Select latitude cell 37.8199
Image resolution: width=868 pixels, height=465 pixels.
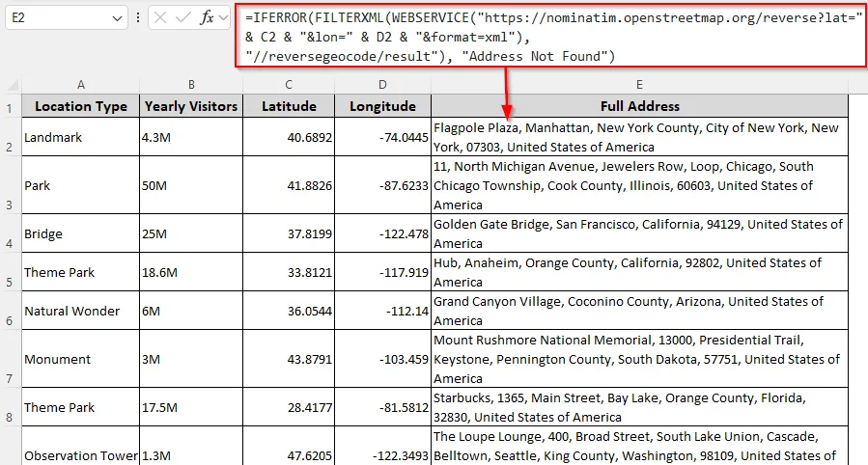pos(289,233)
